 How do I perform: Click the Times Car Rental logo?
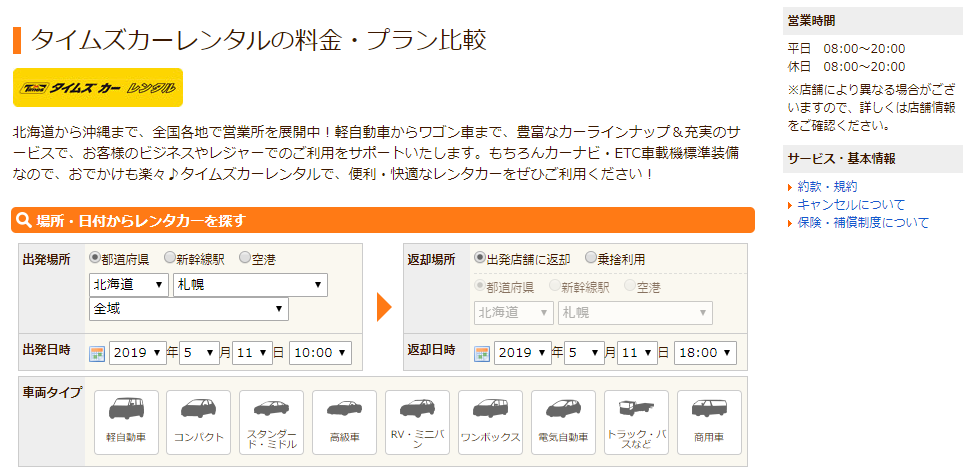pyautogui.click(x=98, y=88)
